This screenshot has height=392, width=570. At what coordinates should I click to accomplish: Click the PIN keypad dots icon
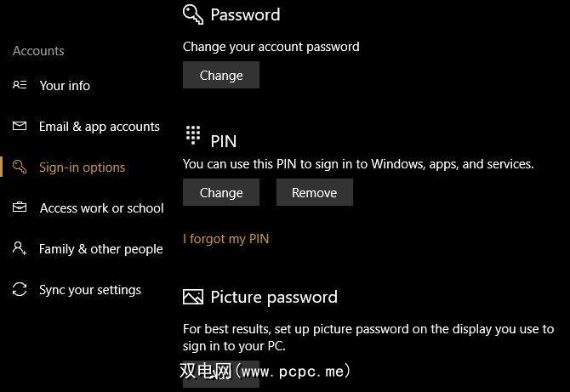click(193, 134)
